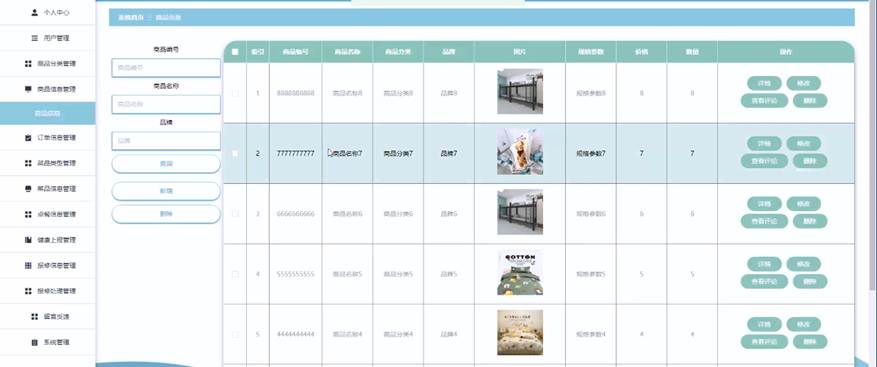Select the highlighted 商品信息 submenu item
Screen dimensions: 877x367
48,114
